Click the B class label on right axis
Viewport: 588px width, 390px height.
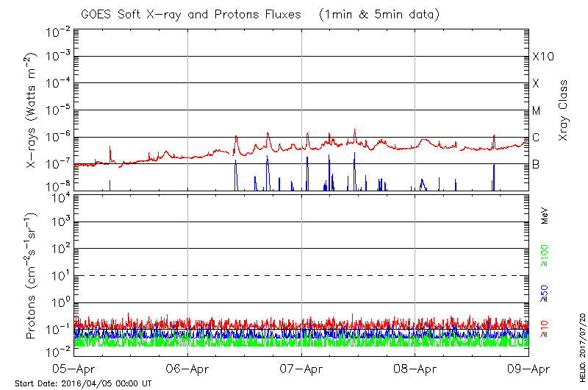[536, 165]
